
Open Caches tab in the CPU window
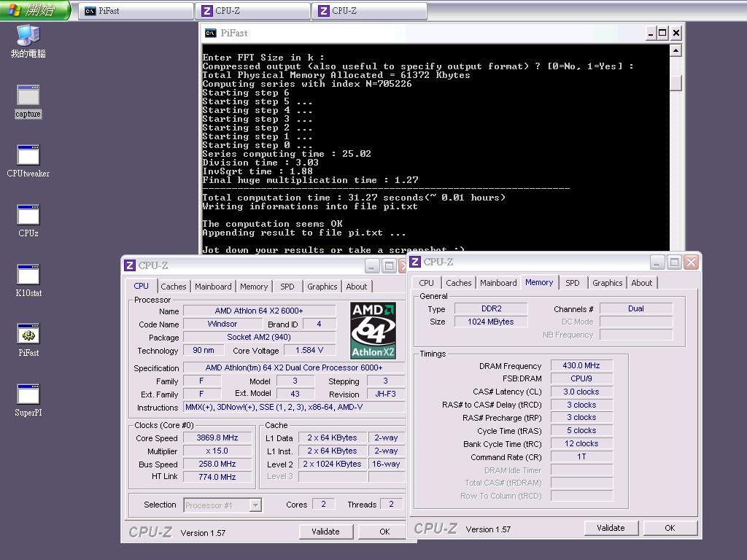coord(174,287)
